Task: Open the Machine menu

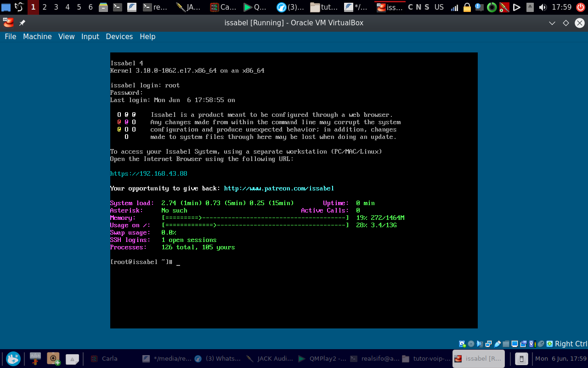Action: 37,37
